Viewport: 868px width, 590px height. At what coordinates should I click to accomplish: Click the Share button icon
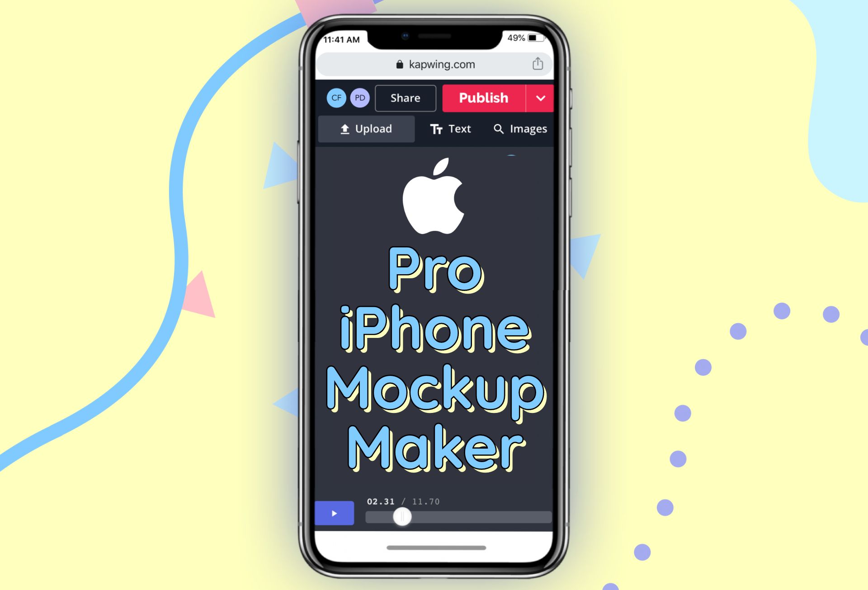(406, 98)
